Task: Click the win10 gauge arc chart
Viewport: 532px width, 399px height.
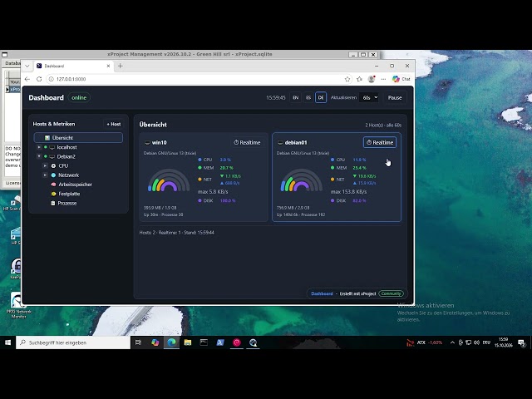Action: pyautogui.click(x=169, y=180)
